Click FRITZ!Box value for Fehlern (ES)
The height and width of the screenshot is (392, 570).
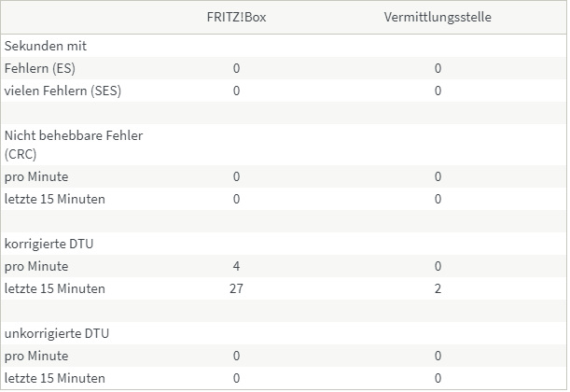(236, 68)
